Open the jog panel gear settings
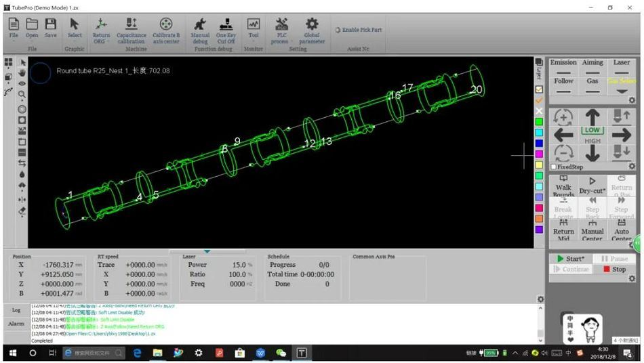 point(632,166)
